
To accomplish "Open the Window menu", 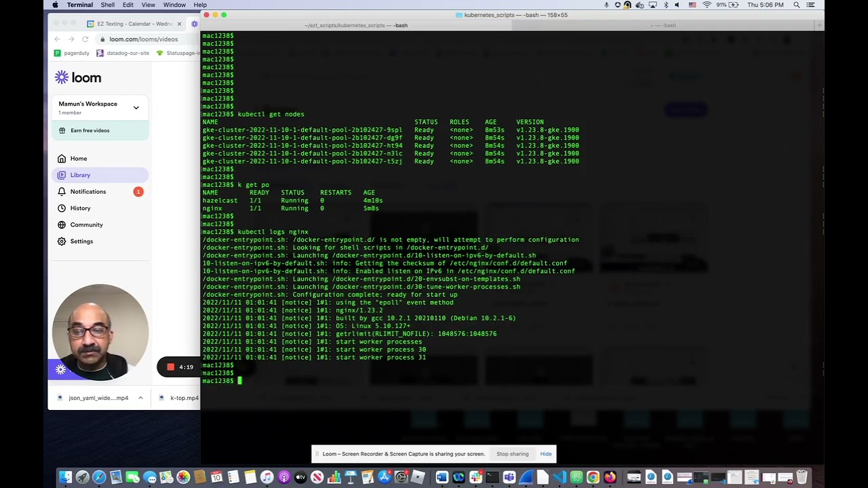I will (174, 5).
